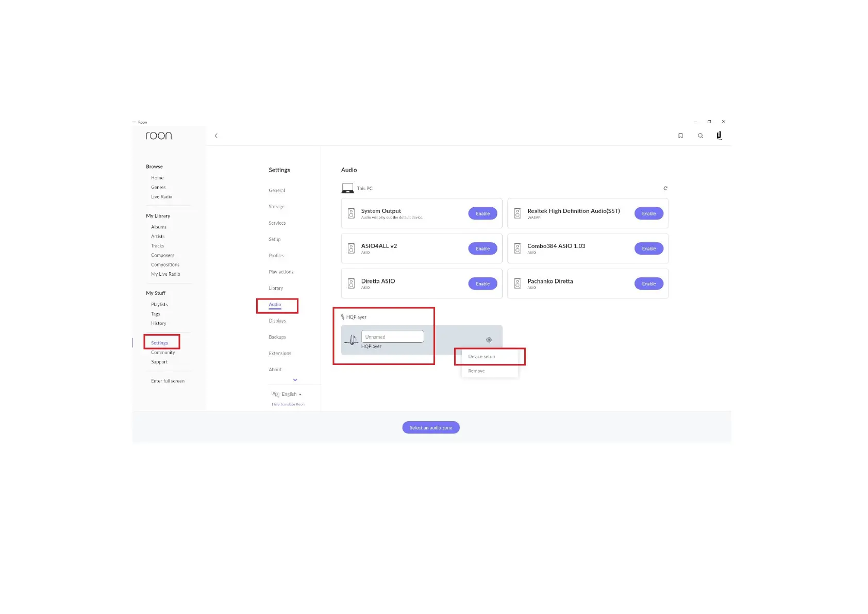Open the Help translate Roon link
Screen dimensions: 868x614
pyautogui.click(x=288, y=404)
